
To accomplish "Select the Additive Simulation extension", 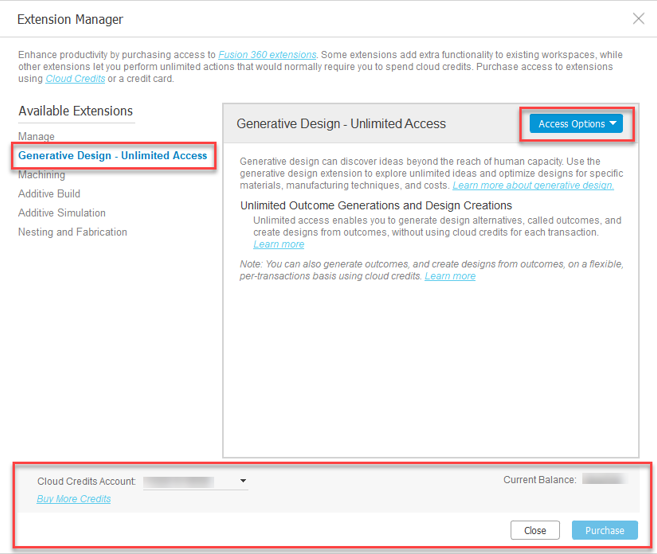I will 62,213.
